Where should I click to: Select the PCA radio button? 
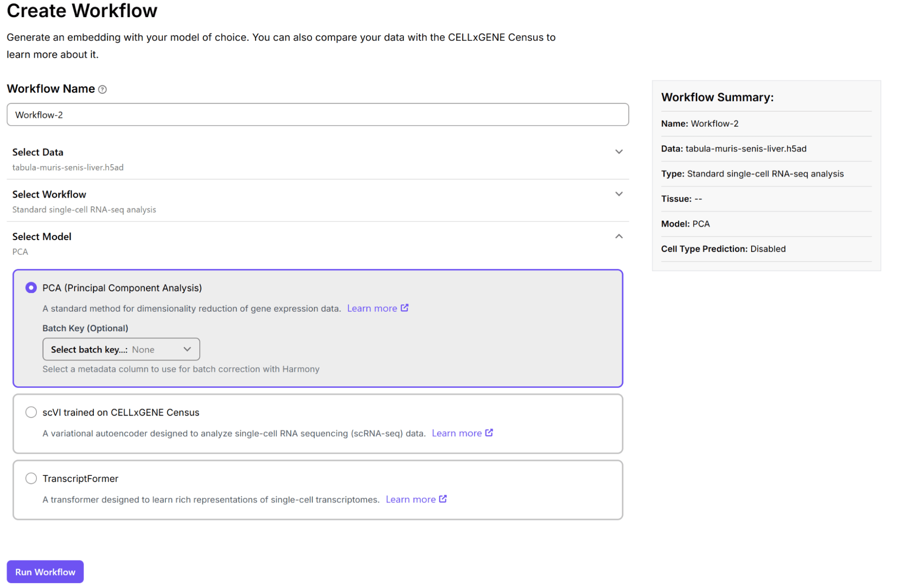point(31,288)
